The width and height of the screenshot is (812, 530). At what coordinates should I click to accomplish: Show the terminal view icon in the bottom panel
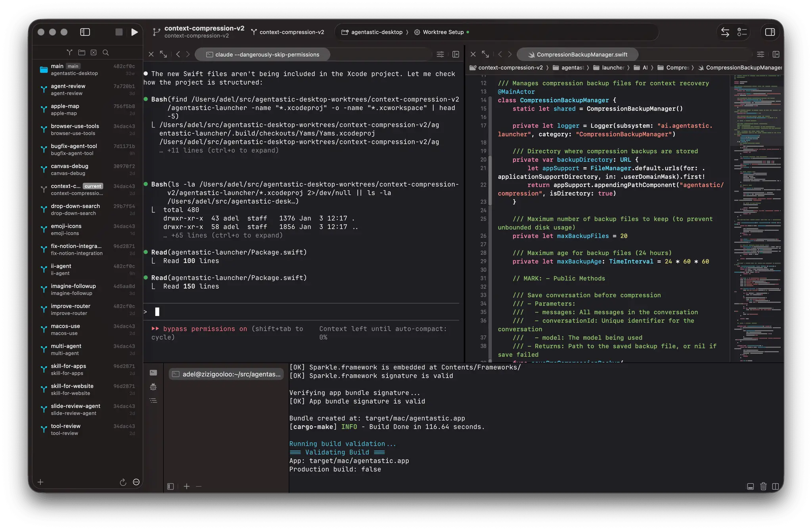153,373
